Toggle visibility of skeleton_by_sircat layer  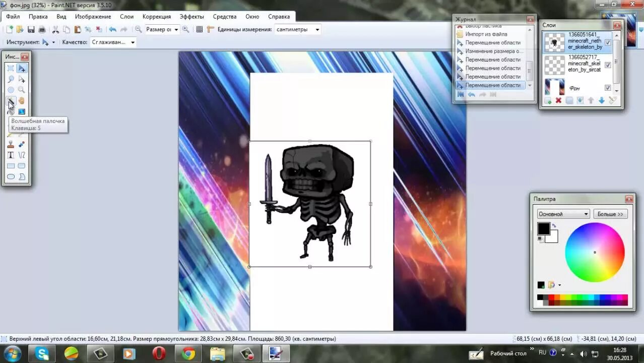point(608,65)
